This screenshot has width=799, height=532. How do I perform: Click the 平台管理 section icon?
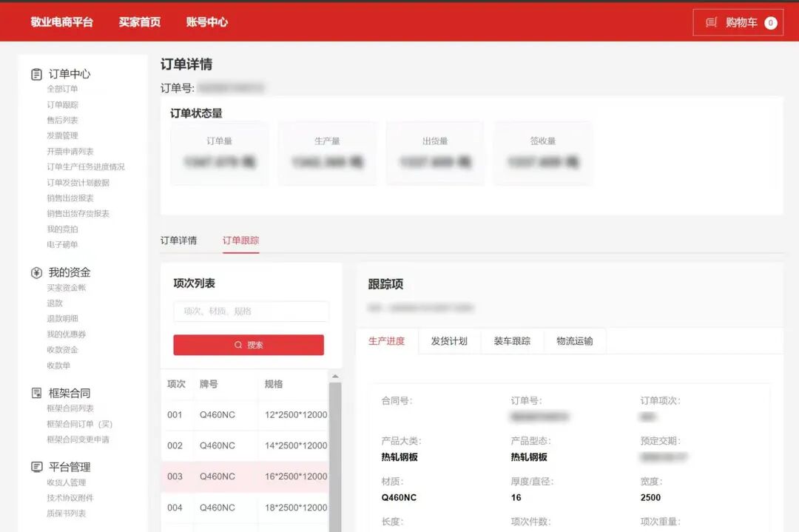coord(36,467)
